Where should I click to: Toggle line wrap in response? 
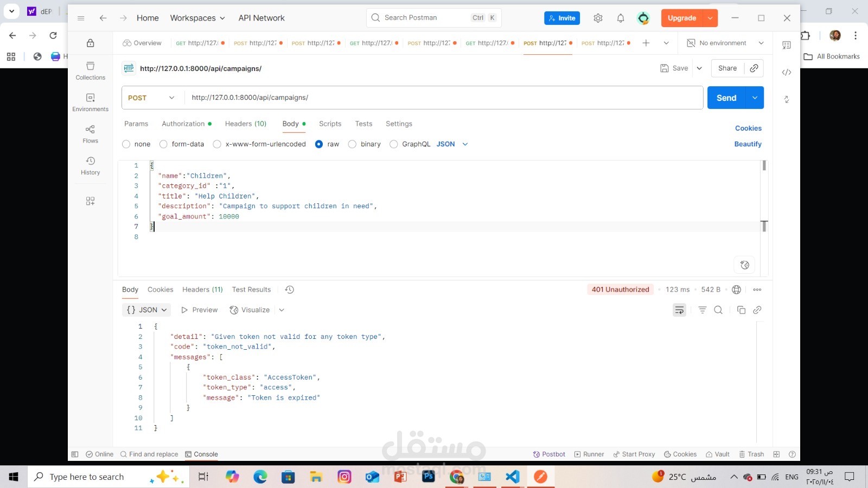tap(679, 310)
